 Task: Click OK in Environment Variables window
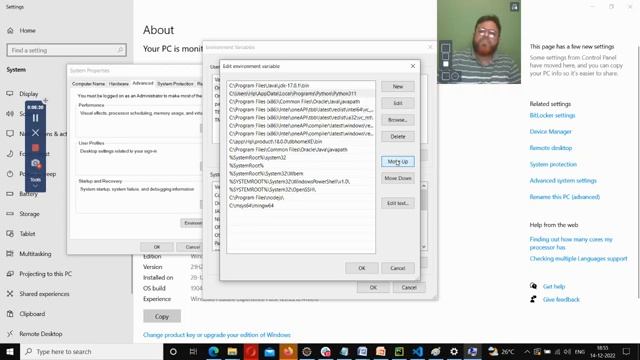373,287
